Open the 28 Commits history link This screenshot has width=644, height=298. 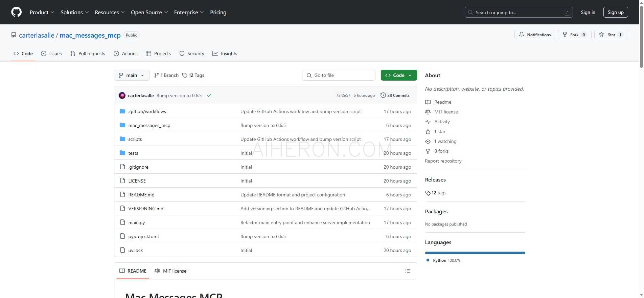[395, 95]
